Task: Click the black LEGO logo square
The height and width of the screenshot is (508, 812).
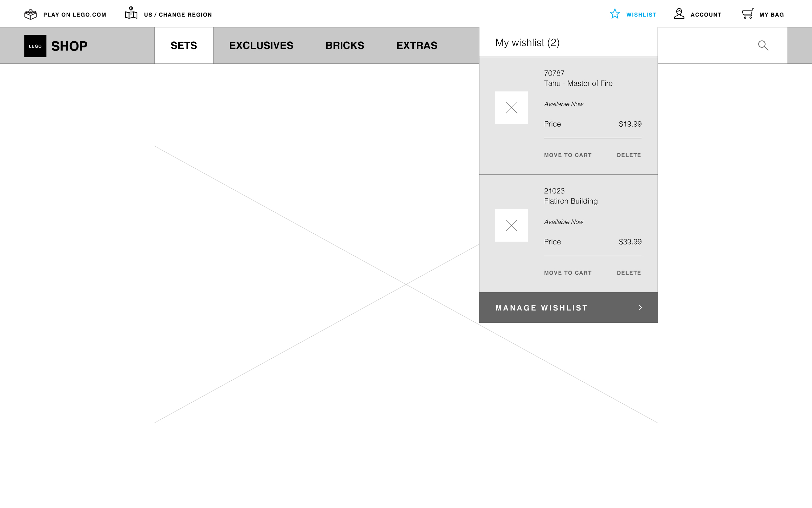Action: 35,46
